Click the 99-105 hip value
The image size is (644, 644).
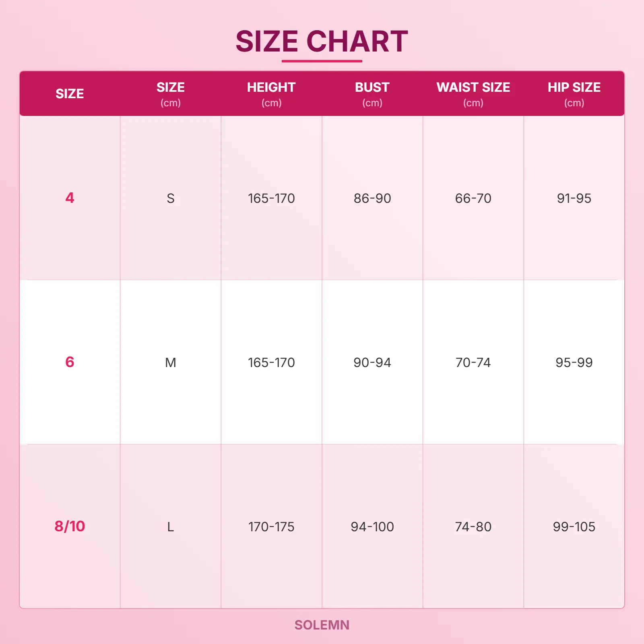tap(574, 526)
